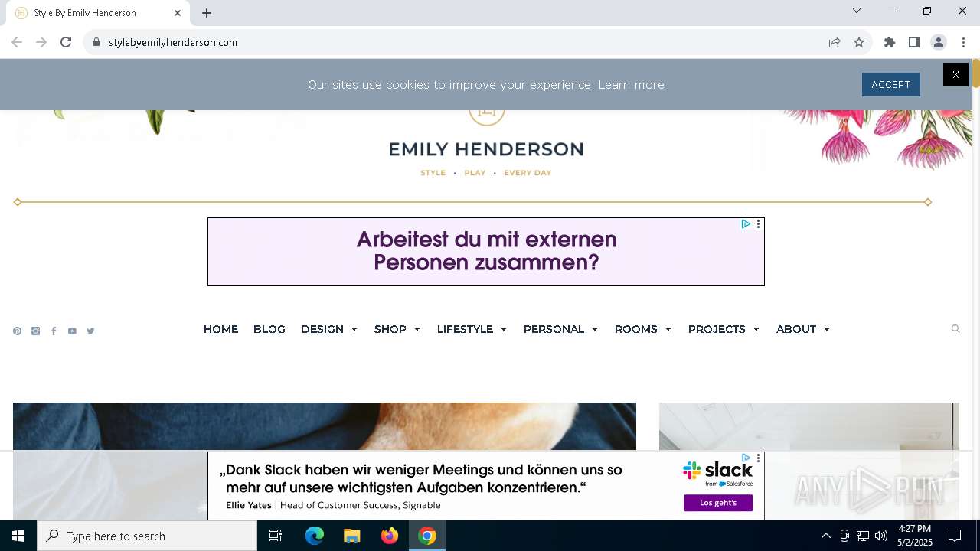The height and width of the screenshot is (551, 980).
Task: Click the site search magnifier icon
Action: tap(955, 329)
